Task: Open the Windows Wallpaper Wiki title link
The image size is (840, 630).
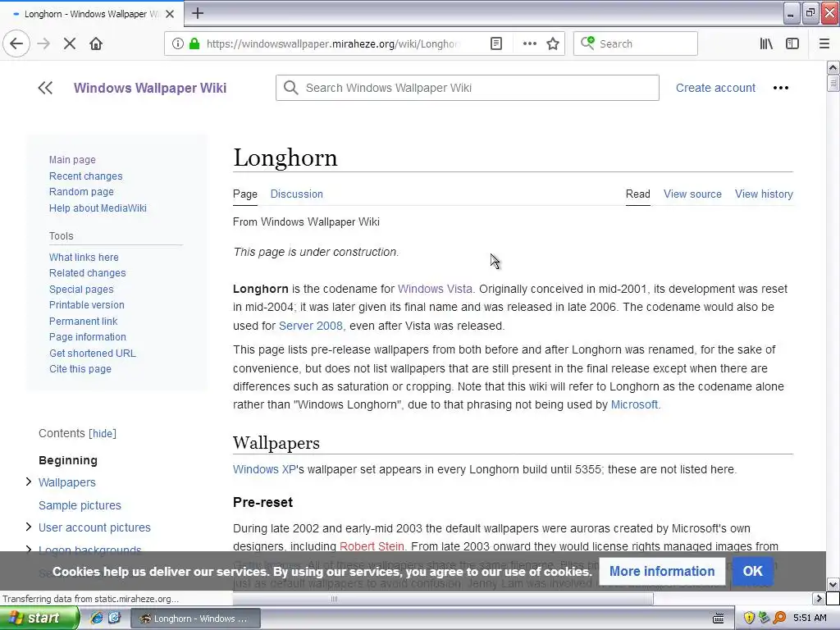Action: click(150, 88)
